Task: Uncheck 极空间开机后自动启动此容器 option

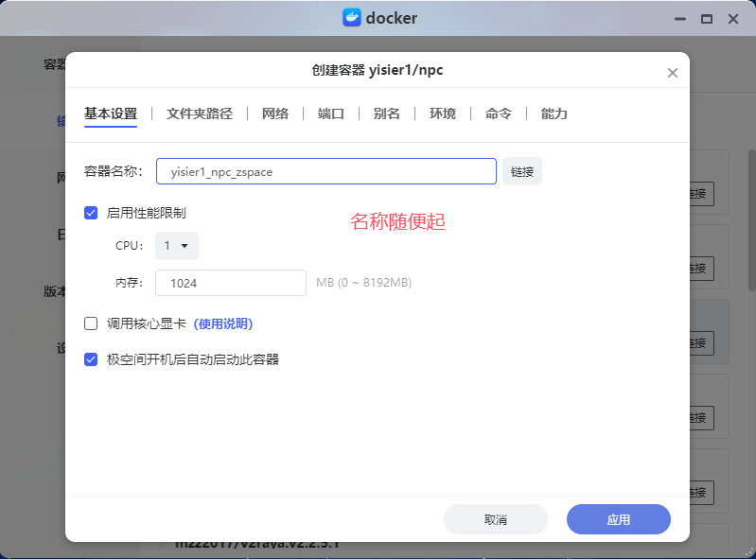Action: [x=91, y=359]
